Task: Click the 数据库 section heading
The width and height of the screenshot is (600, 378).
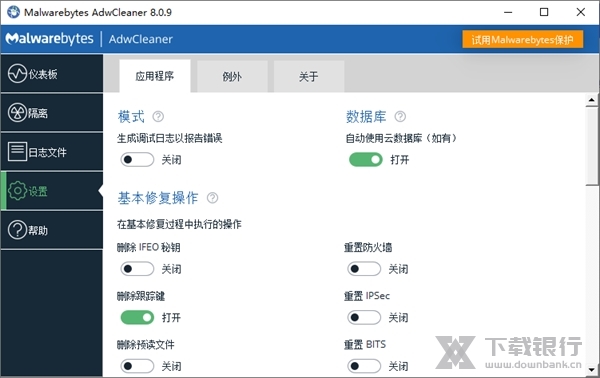Action: click(366, 116)
